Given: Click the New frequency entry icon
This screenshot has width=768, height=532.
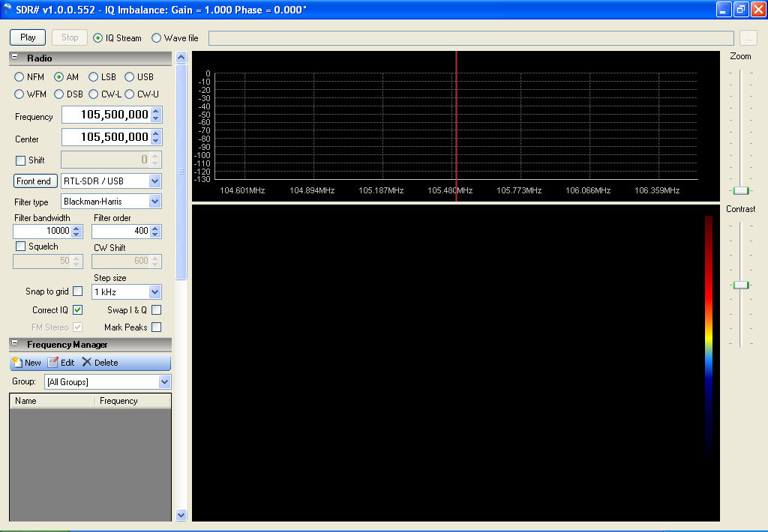Looking at the screenshot, I should [x=17, y=363].
